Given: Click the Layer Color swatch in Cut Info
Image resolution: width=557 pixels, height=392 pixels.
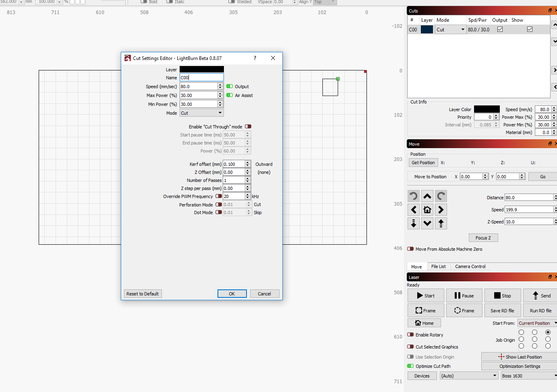Looking at the screenshot, I should [487, 109].
